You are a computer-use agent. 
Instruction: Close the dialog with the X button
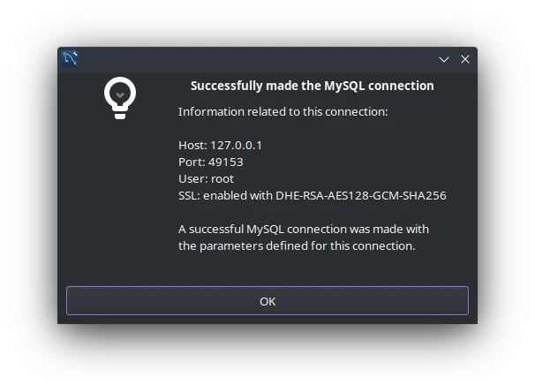[x=465, y=59]
